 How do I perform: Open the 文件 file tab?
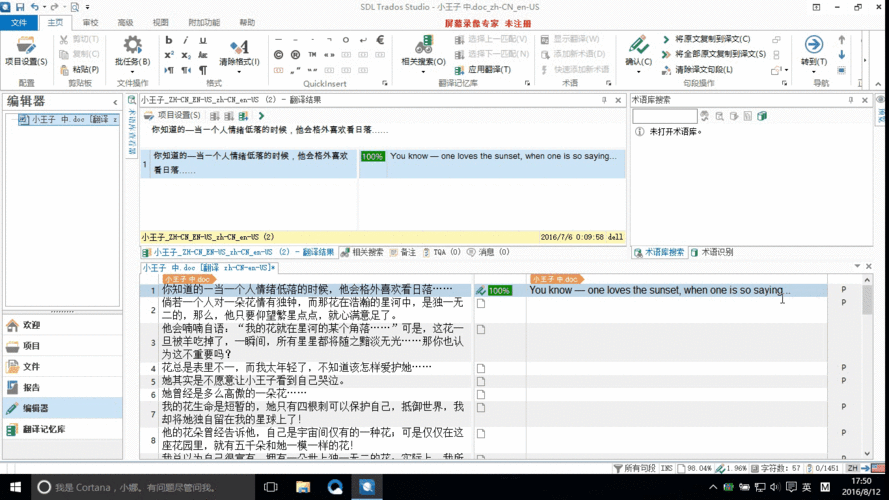19,23
